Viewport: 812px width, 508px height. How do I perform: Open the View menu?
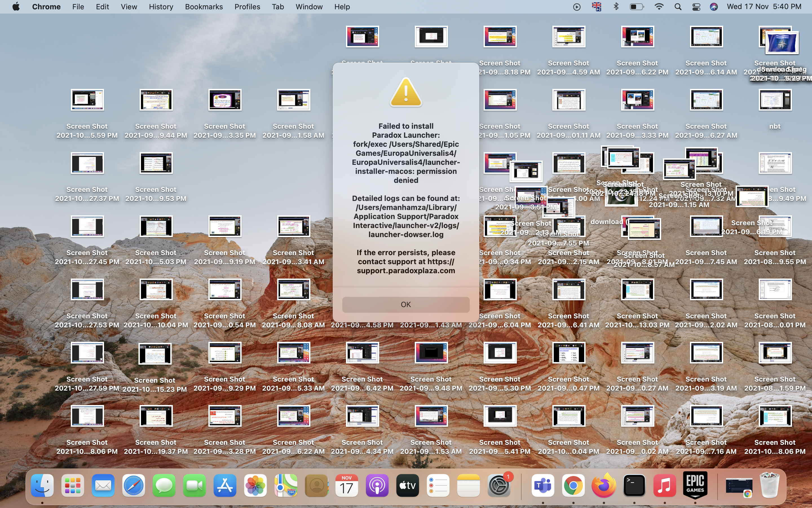129,7
